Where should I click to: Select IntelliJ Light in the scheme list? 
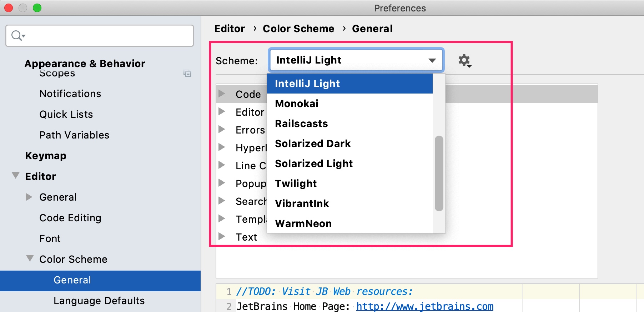coord(349,84)
